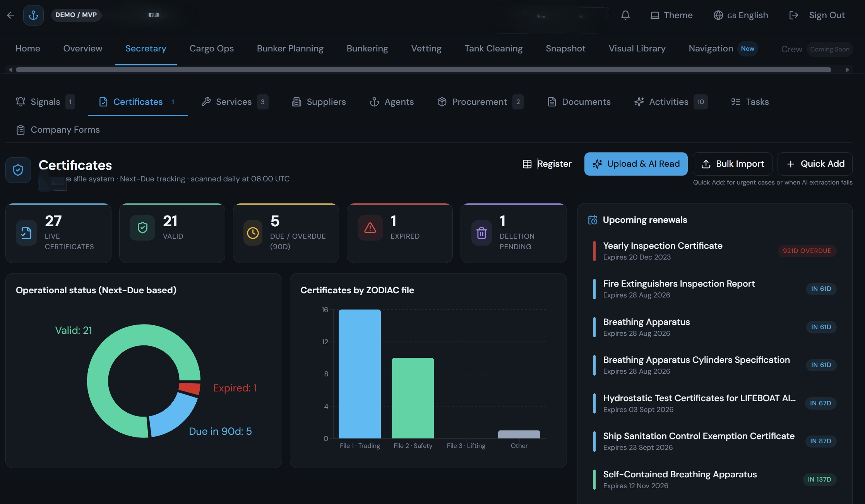Click the anchor logo icon
The image size is (865, 504).
coord(33,15)
